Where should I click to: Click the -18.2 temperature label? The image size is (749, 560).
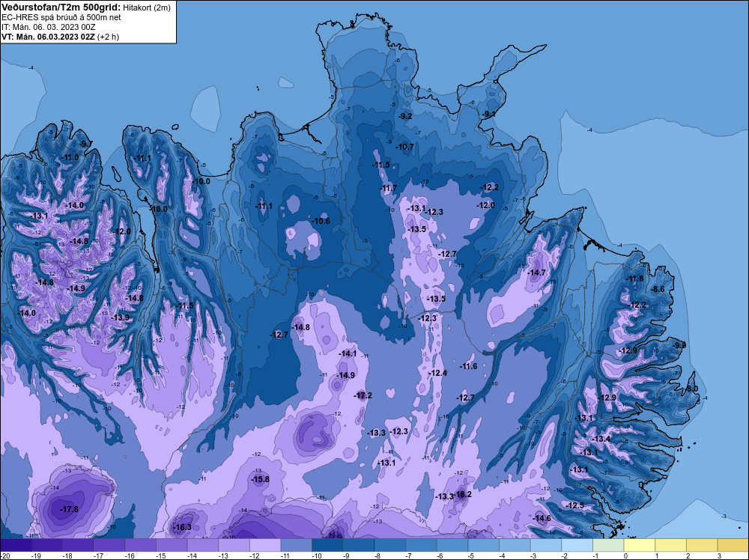coord(462,494)
